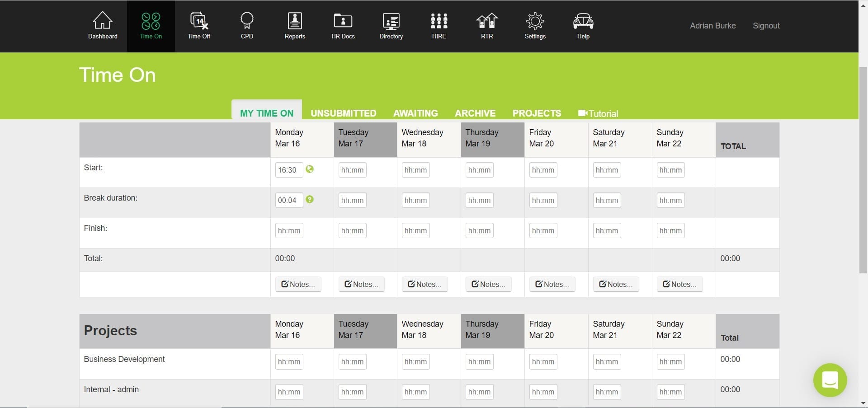
Task: Switch to the ARCHIVE tab
Action: click(x=475, y=113)
